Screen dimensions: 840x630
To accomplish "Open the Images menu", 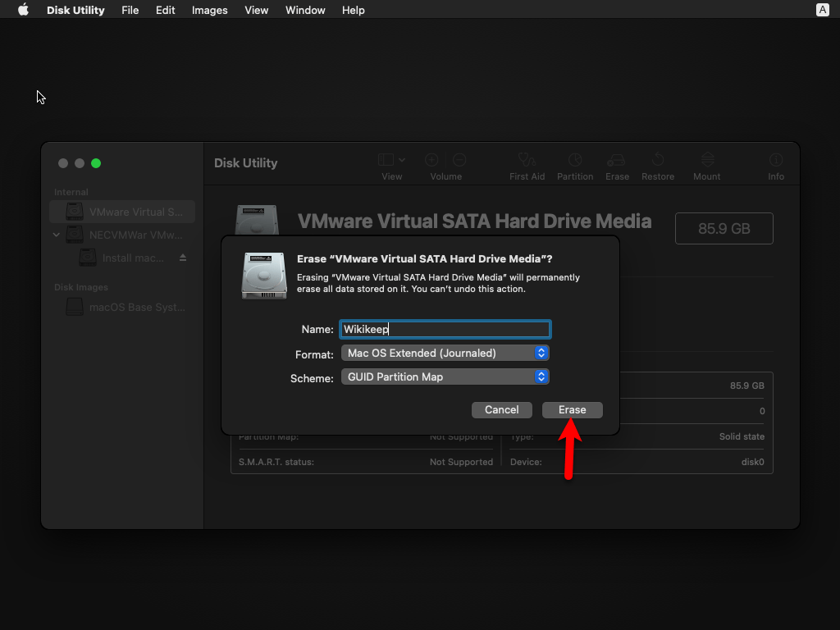I will [x=209, y=10].
